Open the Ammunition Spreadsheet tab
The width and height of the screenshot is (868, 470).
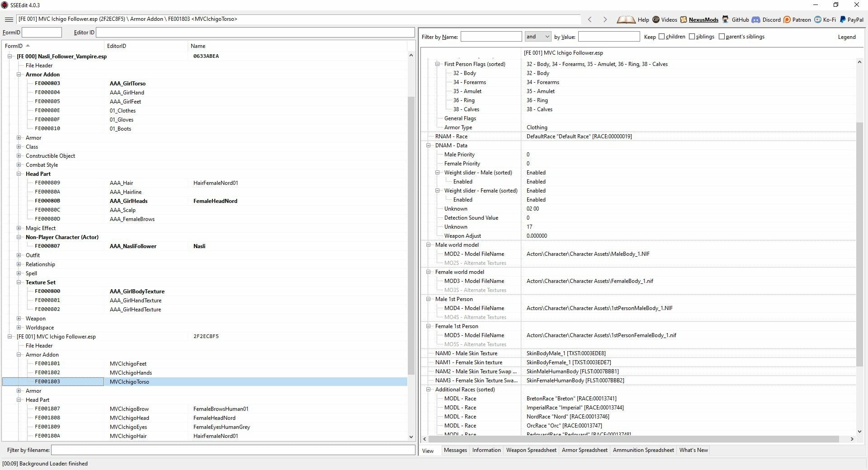click(x=643, y=450)
